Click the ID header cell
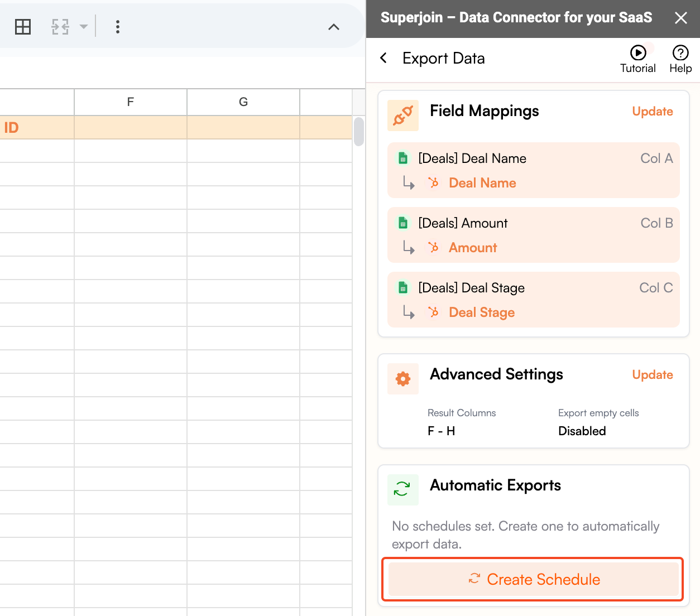Image resolution: width=700 pixels, height=616 pixels. (x=37, y=128)
